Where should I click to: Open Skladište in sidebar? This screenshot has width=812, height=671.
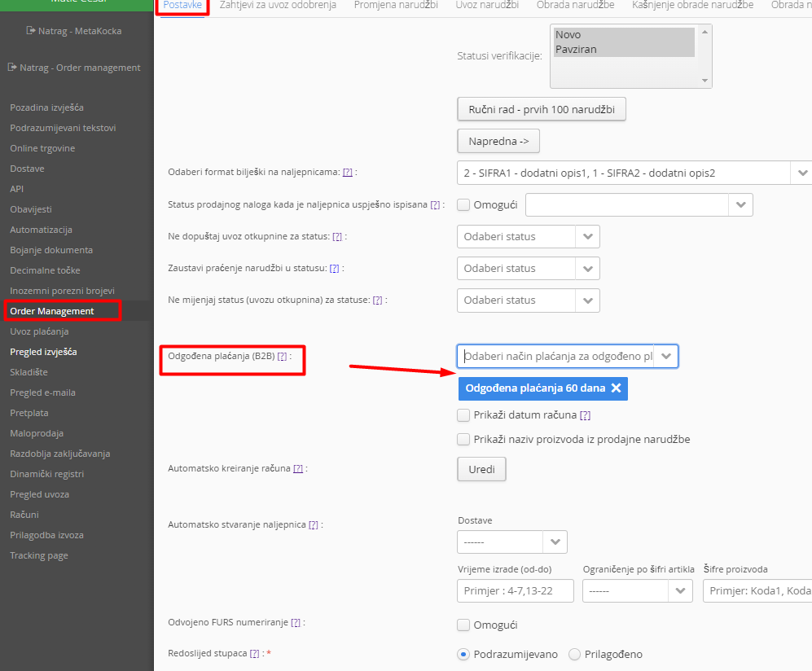point(29,372)
